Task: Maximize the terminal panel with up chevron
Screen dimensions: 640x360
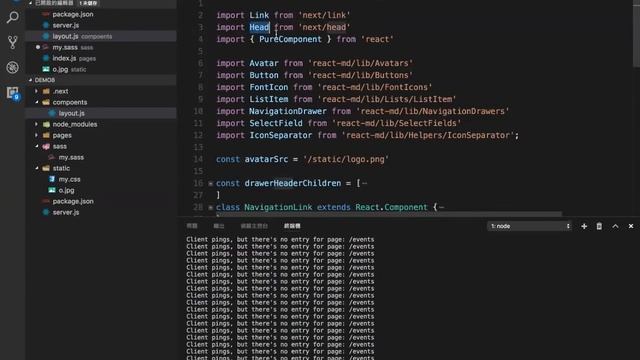Action: click(x=615, y=226)
